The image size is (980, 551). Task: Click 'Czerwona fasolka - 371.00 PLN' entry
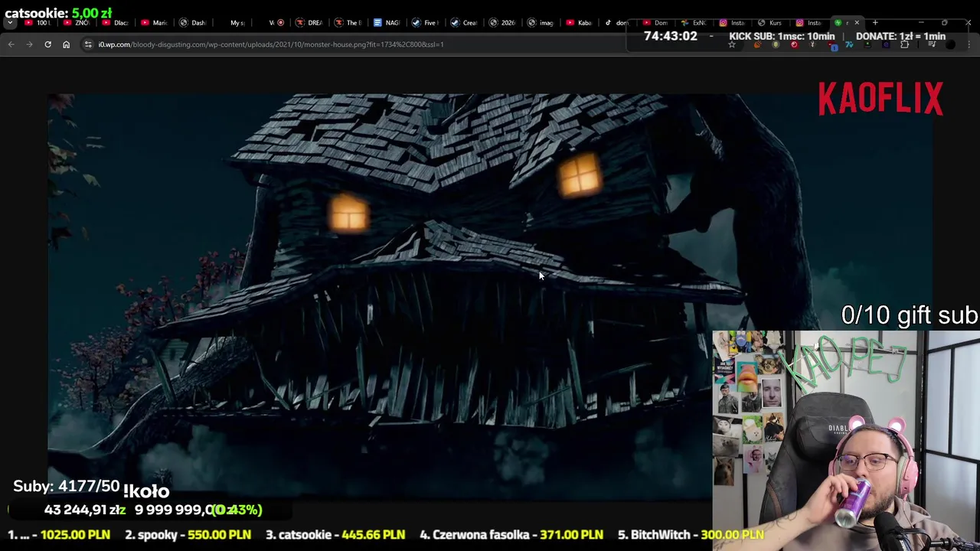(x=511, y=535)
